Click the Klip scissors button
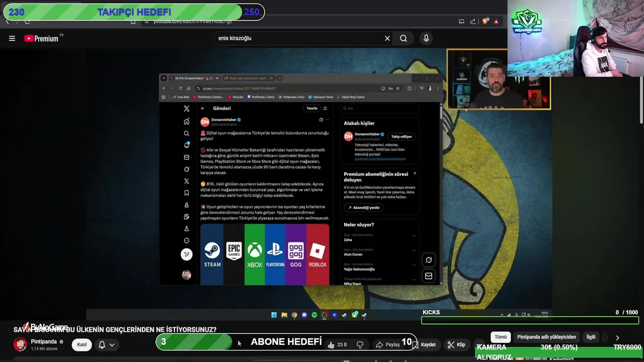 click(x=456, y=344)
